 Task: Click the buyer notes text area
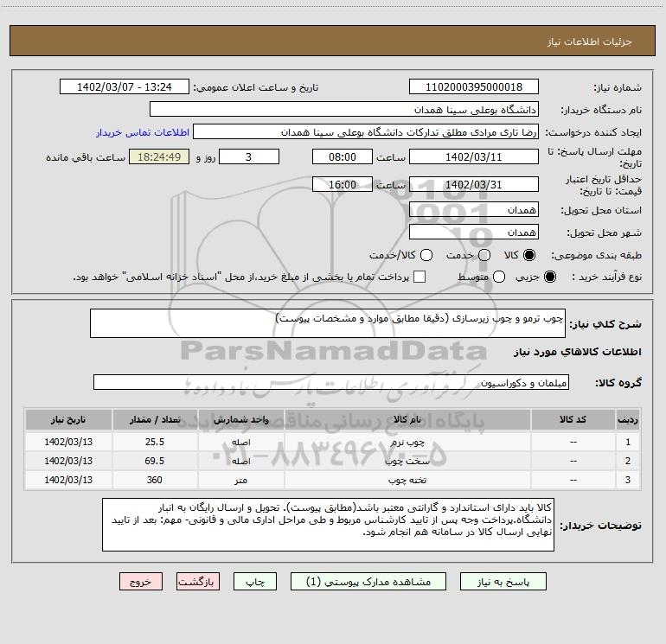[x=329, y=525]
